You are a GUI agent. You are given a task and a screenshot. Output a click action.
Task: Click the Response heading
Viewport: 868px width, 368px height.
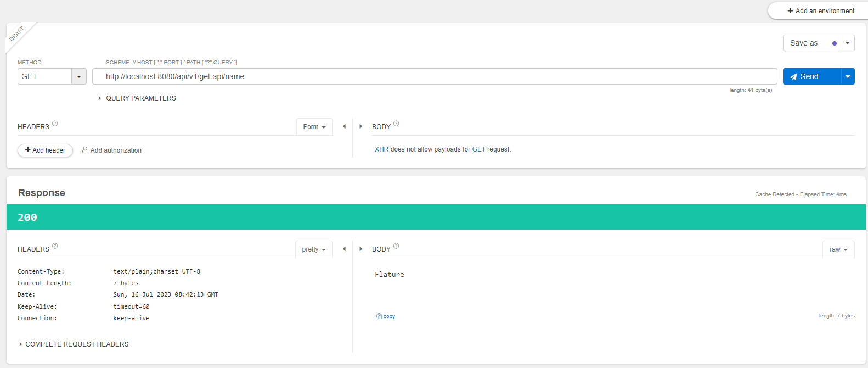(x=42, y=193)
